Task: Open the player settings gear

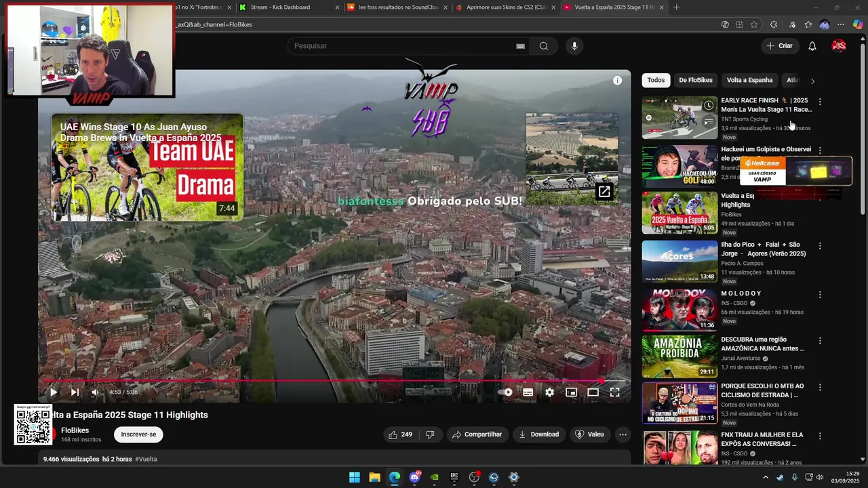Action: click(549, 392)
